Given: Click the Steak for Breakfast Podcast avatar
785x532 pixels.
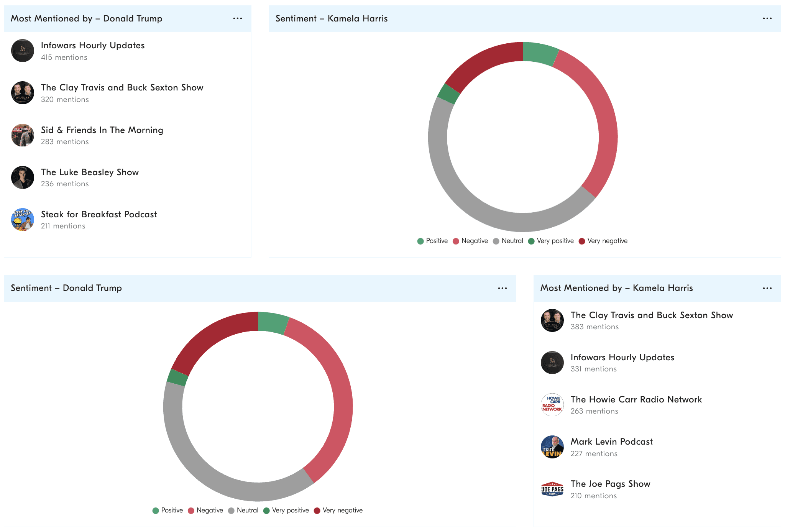Looking at the screenshot, I should pos(23,220).
